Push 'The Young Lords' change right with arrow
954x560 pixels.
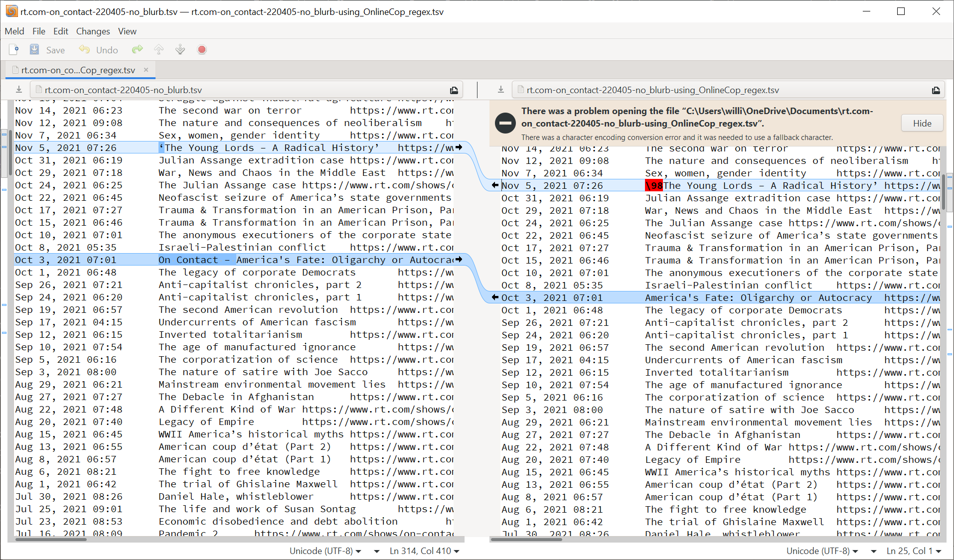tap(459, 147)
